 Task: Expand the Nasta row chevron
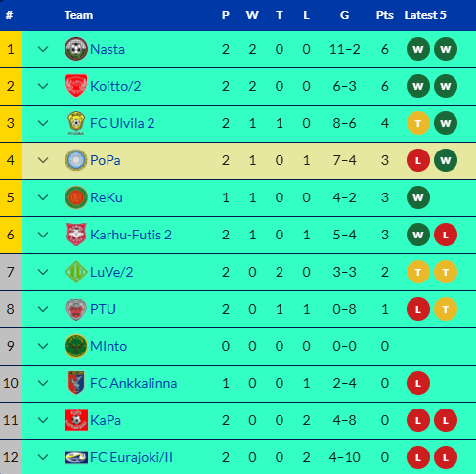point(43,49)
